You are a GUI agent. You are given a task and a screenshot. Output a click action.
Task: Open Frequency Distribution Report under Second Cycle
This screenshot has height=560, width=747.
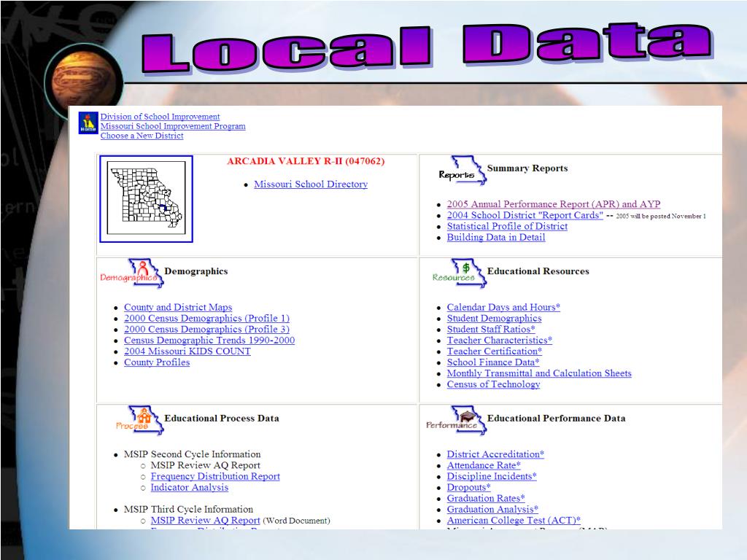point(215,477)
